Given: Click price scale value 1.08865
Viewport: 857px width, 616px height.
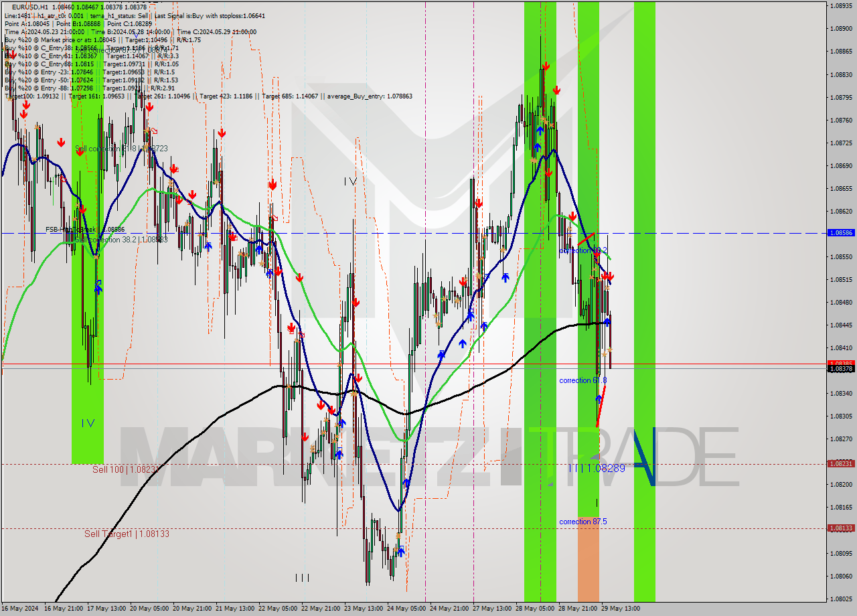Looking at the screenshot, I should pos(841,52).
